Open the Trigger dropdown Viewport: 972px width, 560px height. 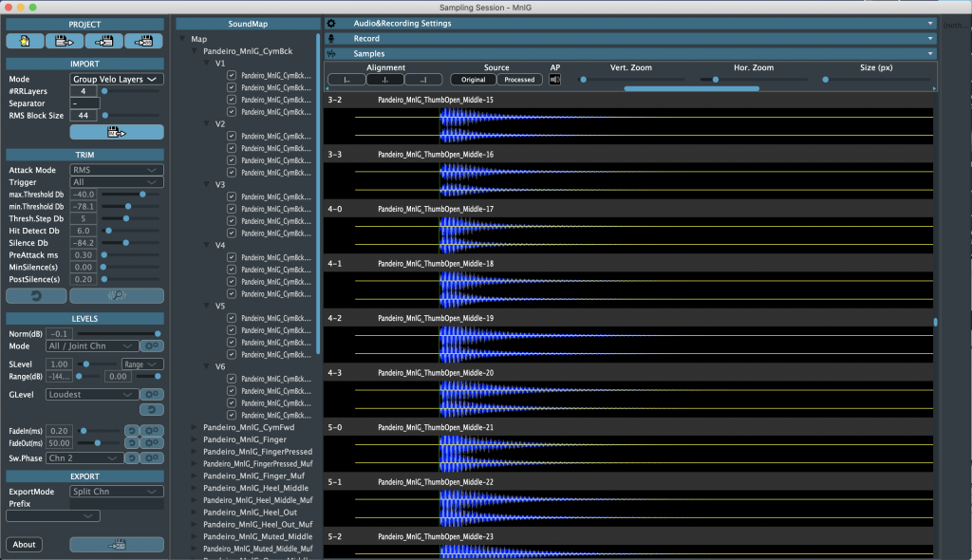click(x=117, y=182)
